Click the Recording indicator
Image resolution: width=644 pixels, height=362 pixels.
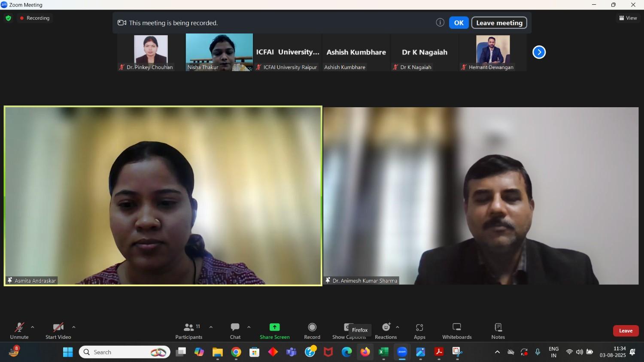click(35, 18)
